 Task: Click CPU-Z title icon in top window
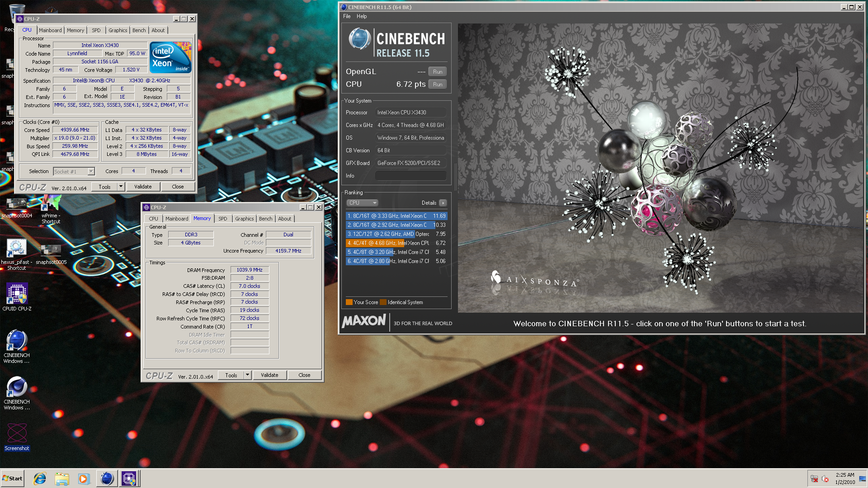(x=20, y=19)
